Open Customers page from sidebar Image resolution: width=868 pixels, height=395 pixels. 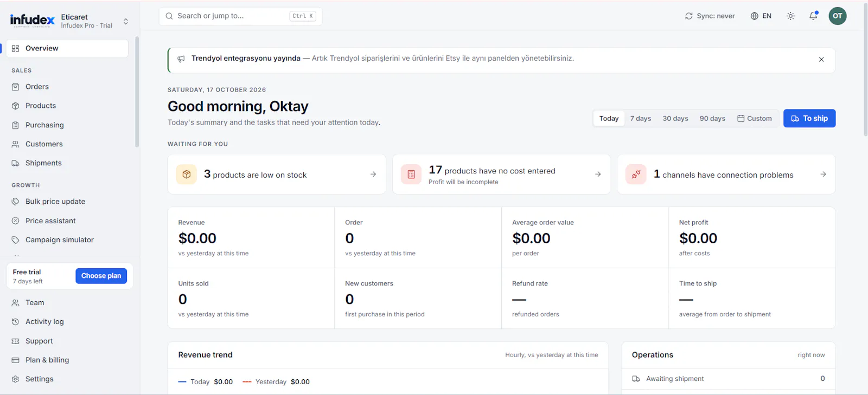pos(67,144)
